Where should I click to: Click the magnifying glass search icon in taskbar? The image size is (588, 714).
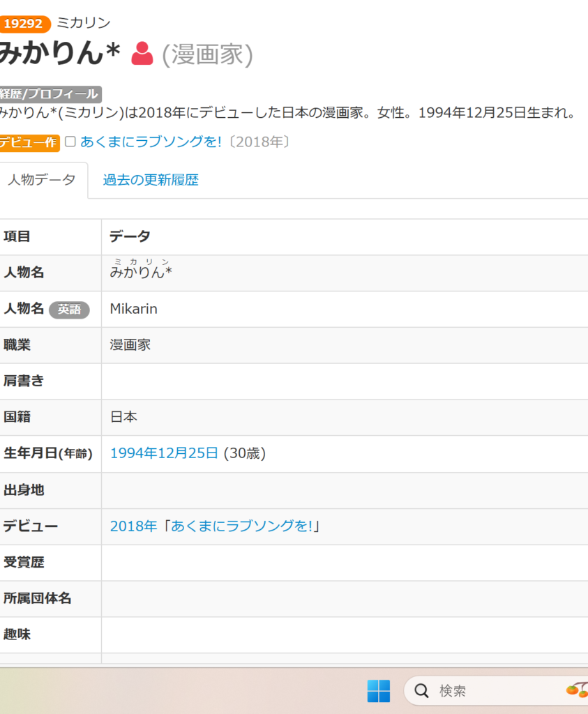(421, 691)
